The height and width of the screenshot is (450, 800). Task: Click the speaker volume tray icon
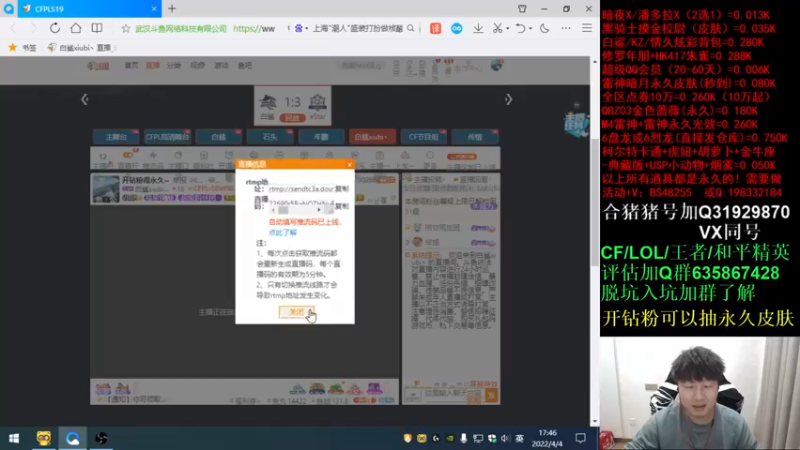(505, 438)
